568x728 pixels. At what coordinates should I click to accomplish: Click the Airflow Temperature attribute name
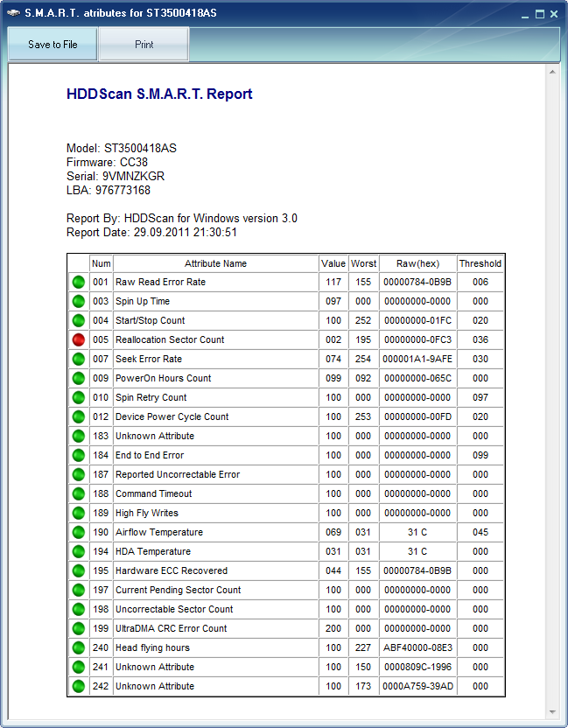pos(159,533)
